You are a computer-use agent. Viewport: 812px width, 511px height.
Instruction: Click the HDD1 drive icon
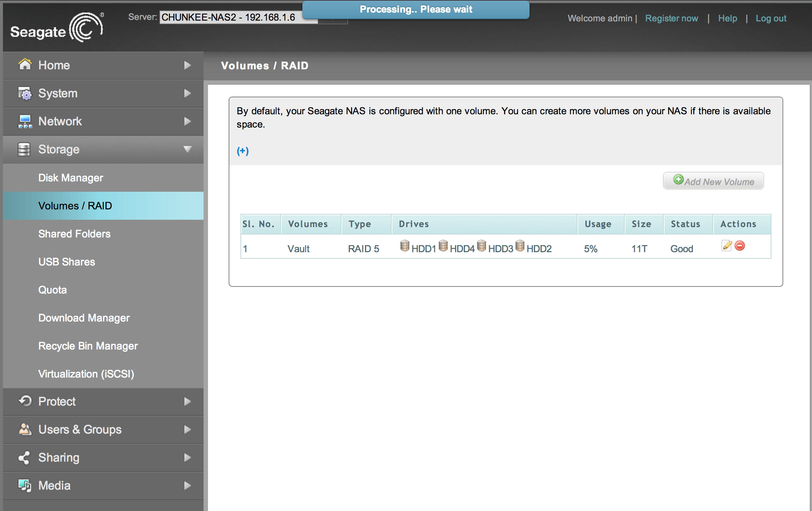tap(405, 246)
